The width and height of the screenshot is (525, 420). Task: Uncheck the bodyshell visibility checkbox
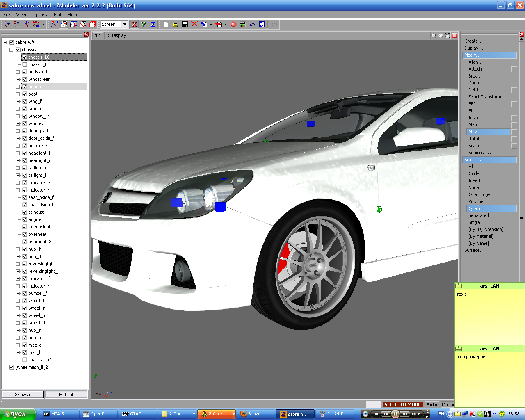point(25,72)
